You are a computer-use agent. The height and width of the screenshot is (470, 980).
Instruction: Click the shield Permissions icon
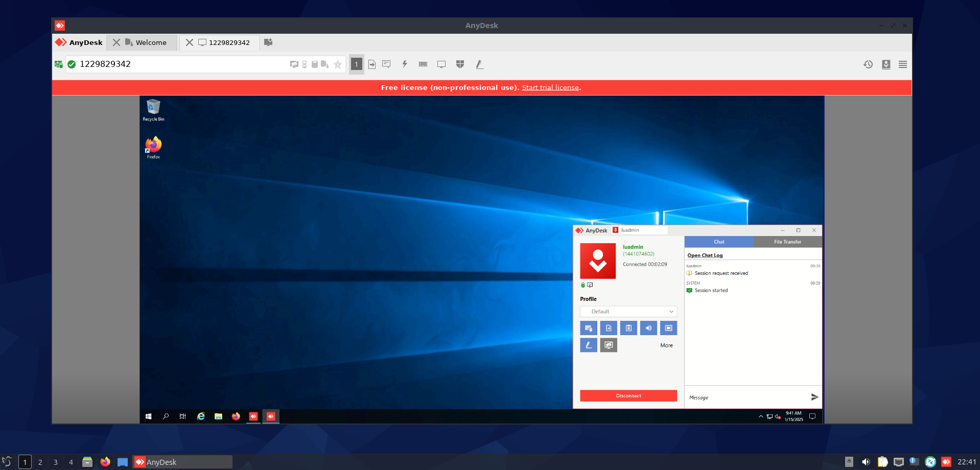[x=460, y=64]
